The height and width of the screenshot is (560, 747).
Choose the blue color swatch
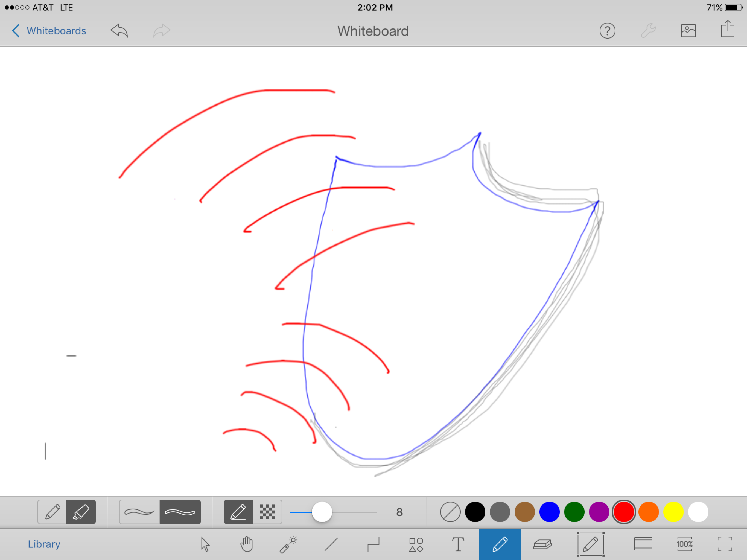coord(549,512)
